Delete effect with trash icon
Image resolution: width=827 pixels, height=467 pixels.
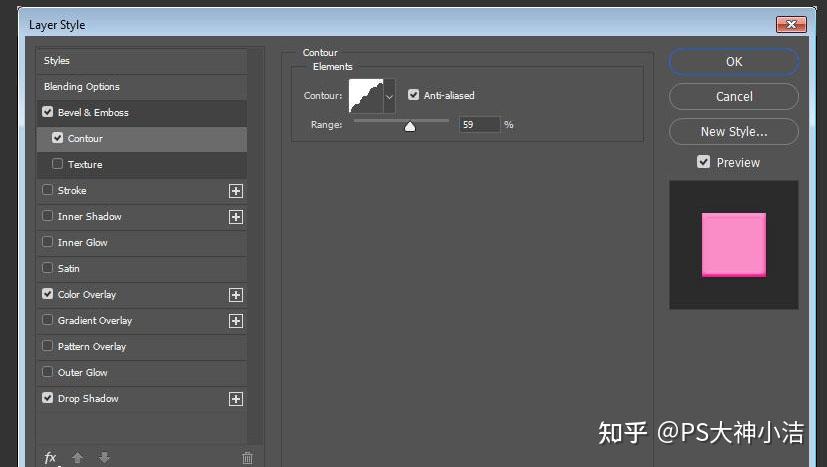coord(247,458)
